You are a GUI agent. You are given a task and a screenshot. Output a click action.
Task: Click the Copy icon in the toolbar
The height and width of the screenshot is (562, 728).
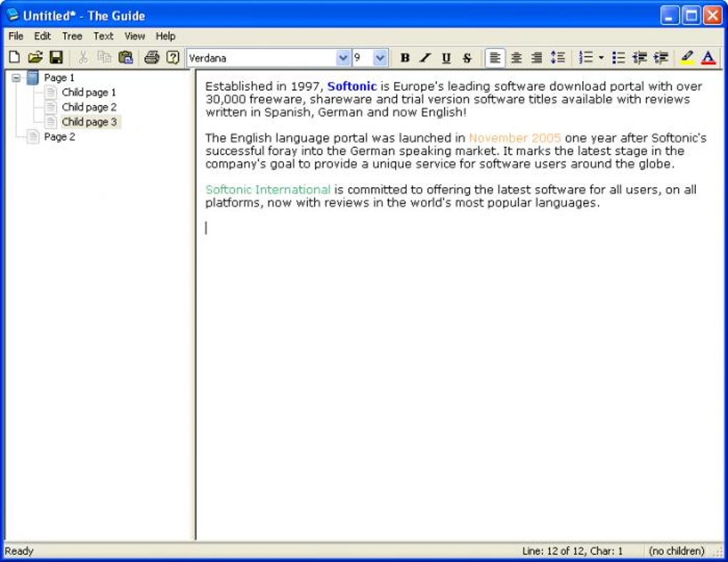pyautogui.click(x=104, y=58)
